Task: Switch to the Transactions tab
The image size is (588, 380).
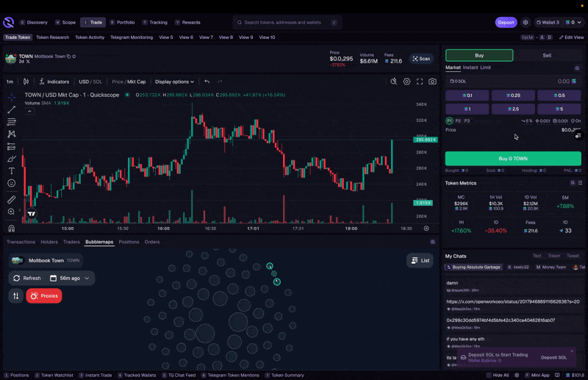Action: click(x=21, y=242)
